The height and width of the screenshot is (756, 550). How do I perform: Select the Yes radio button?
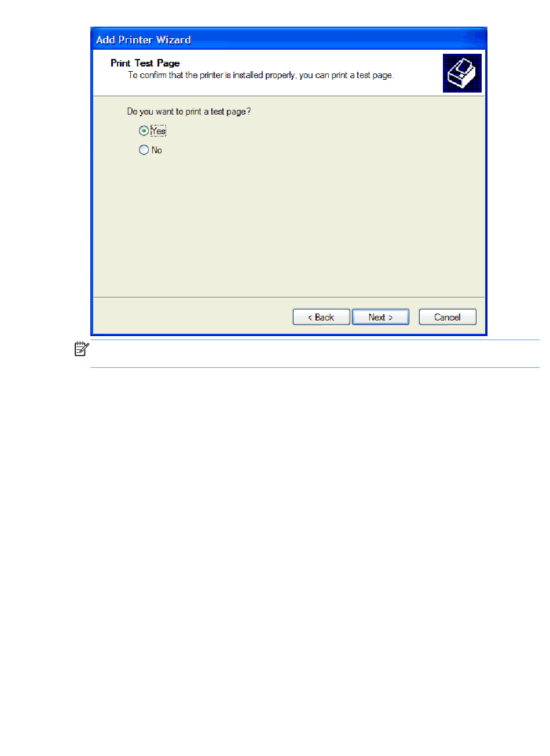pyautogui.click(x=144, y=131)
